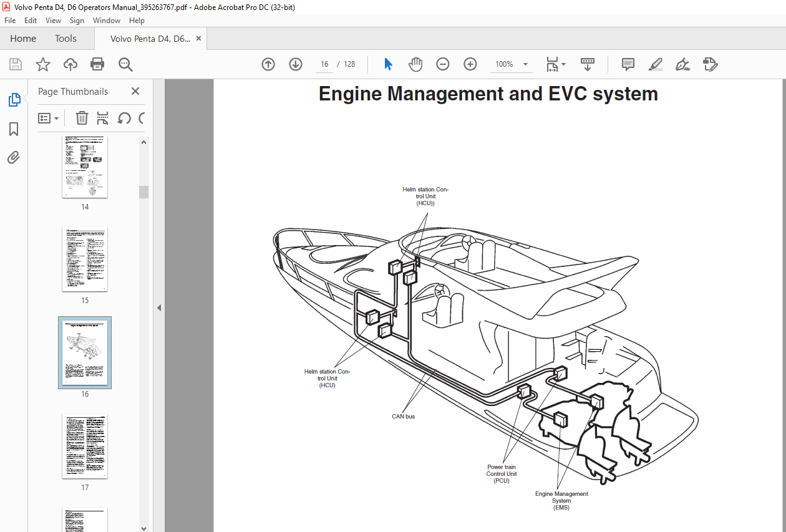Select the page 16 thumbnail
The width and height of the screenshot is (786, 532).
(x=85, y=352)
